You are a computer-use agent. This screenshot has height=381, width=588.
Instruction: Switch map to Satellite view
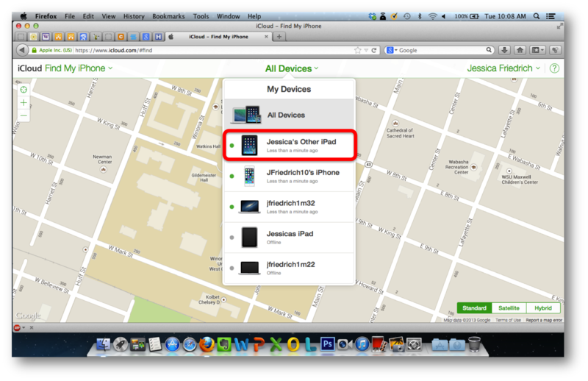tap(508, 308)
